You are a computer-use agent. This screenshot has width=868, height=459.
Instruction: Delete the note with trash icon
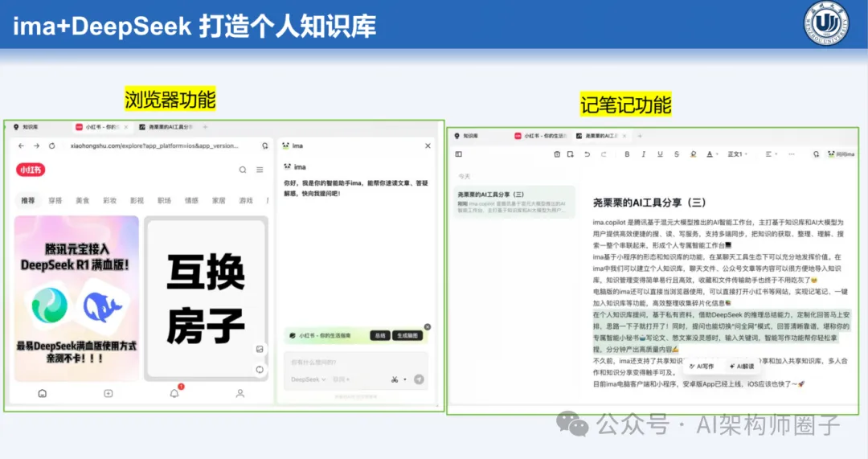(557, 154)
